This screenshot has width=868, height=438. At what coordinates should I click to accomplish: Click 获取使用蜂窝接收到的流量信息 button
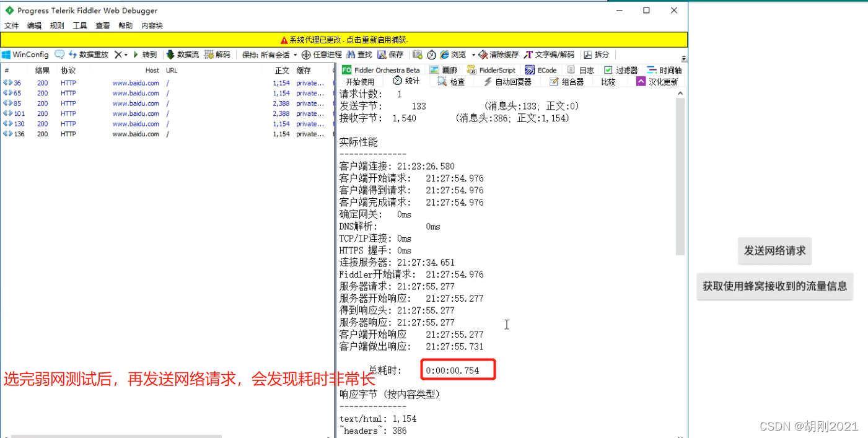[774, 286]
